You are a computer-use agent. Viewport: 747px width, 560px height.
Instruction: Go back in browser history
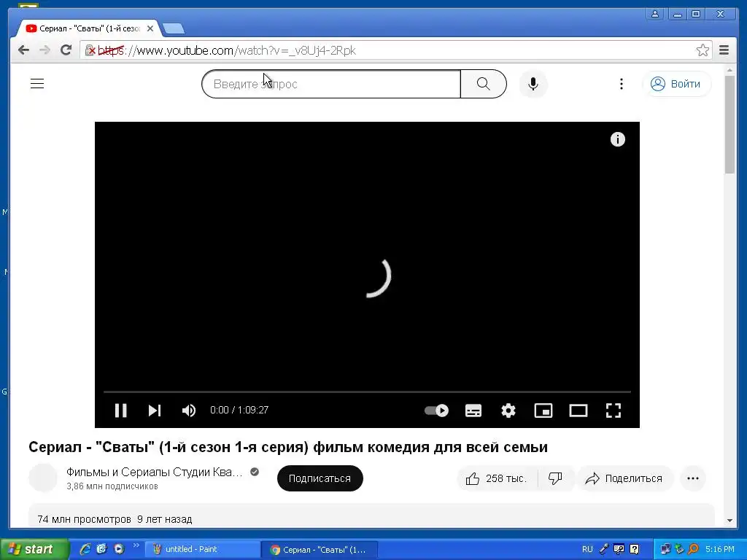tap(23, 50)
